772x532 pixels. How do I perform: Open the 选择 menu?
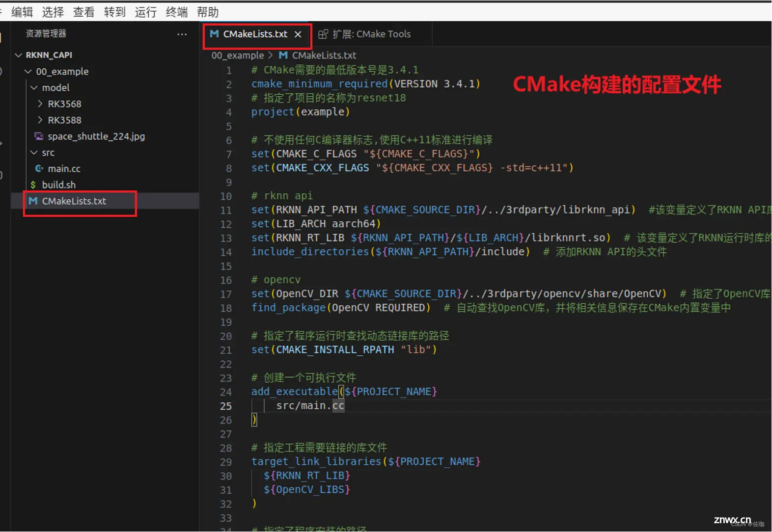(53, 12)
